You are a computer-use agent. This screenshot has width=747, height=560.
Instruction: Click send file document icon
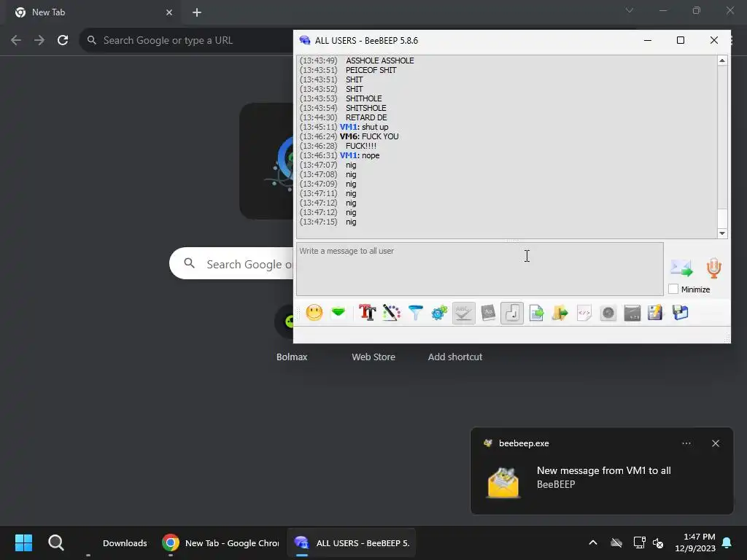(536, 313)
